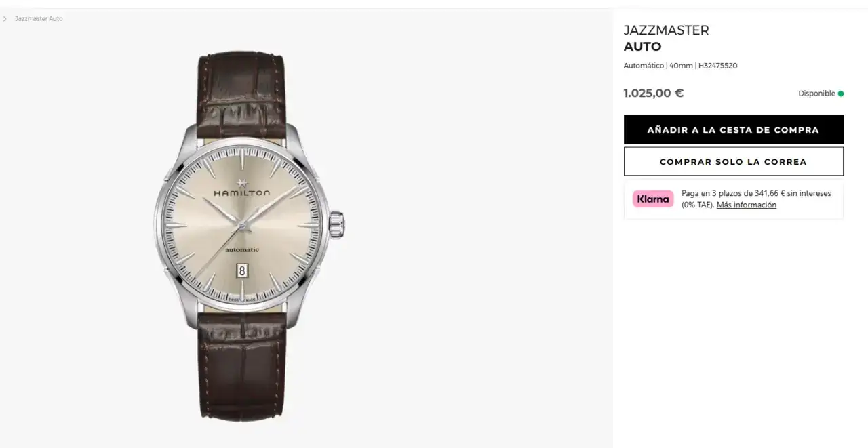Click the Disponible availability label
Viewport: 868px width, 448px height.
816,94
